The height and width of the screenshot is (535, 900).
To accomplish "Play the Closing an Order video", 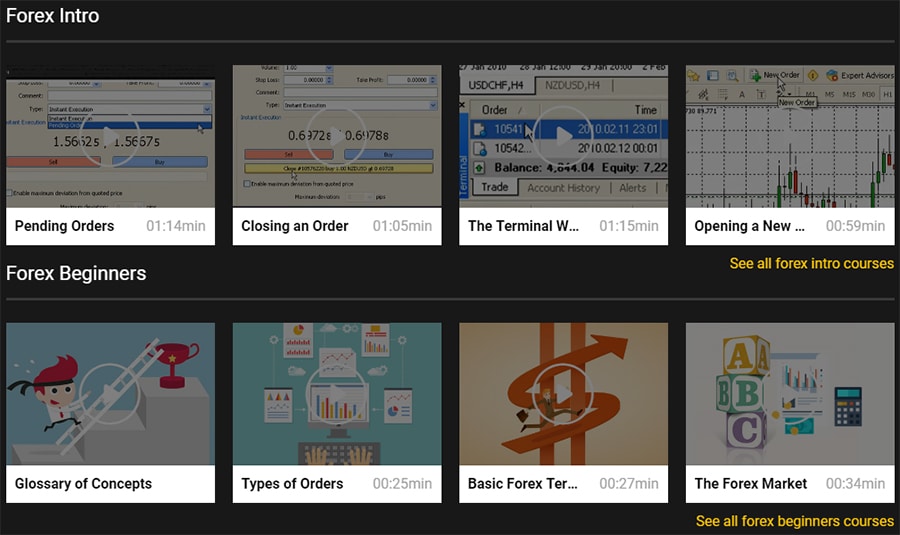I will click(x=336, y=136).
